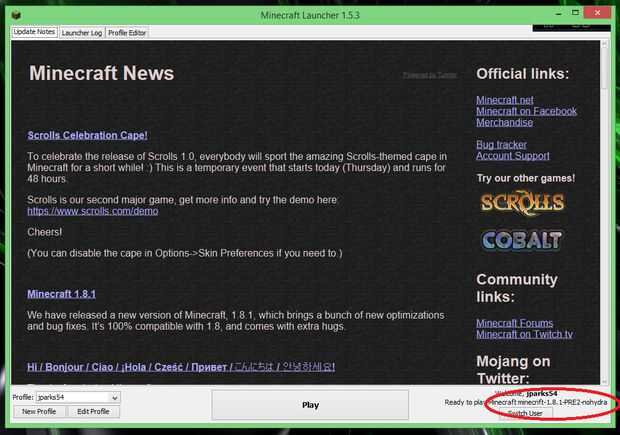Click the Official links: heading
The image size is (620, 435).
[522, 74]
